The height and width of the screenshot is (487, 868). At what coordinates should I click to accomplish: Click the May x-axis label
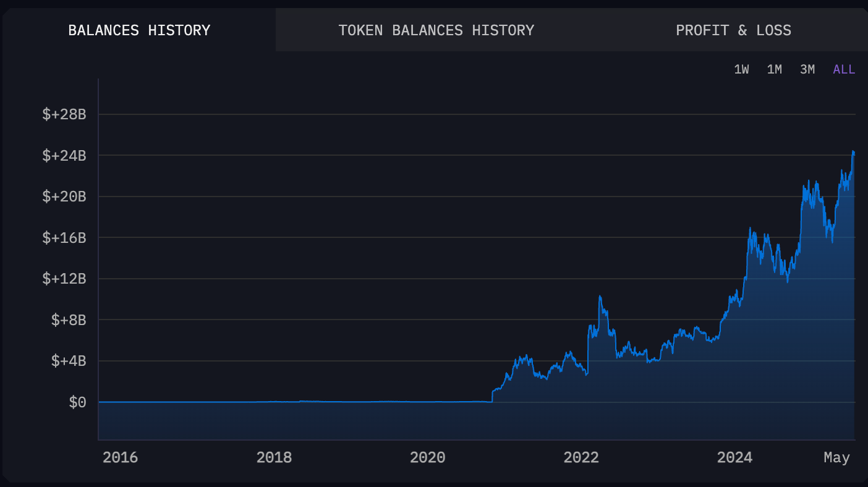click(x=837, y=458)
